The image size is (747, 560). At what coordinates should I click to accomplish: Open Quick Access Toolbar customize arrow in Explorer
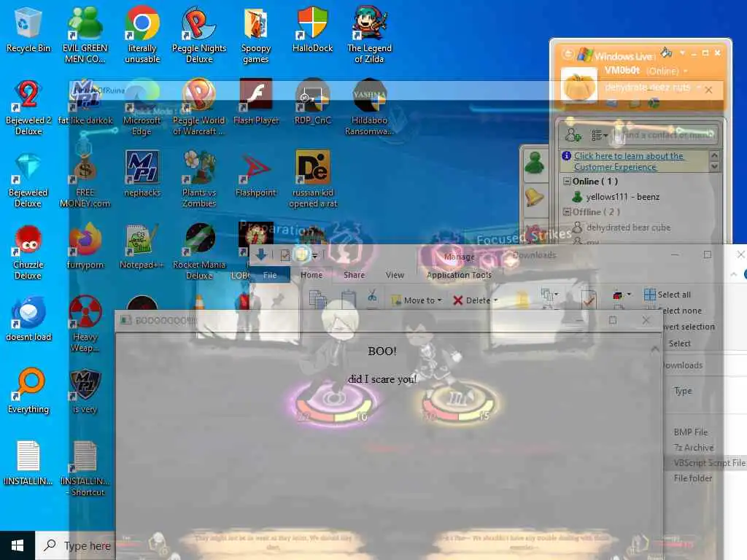click(x=314, y=255)
